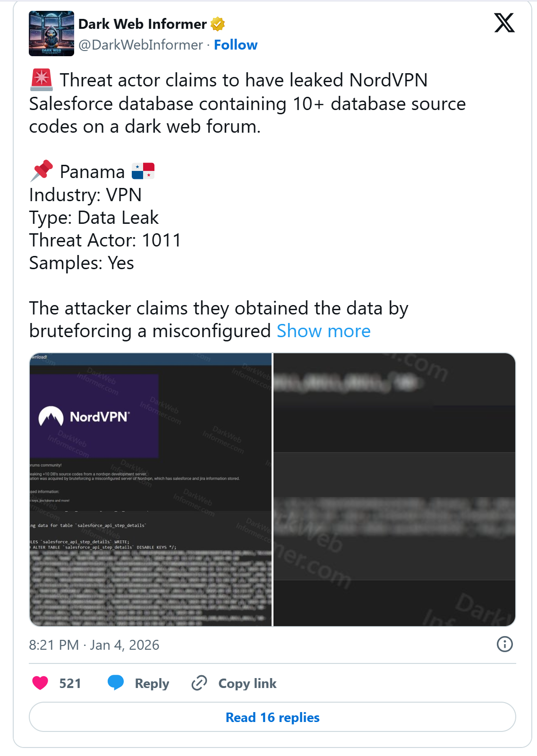
Task: Click the gold verified badge
Action: click(x=218, y=24)
